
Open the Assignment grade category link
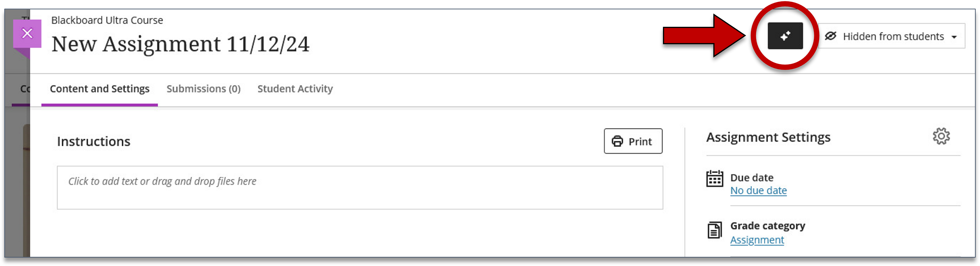[757, 240]
